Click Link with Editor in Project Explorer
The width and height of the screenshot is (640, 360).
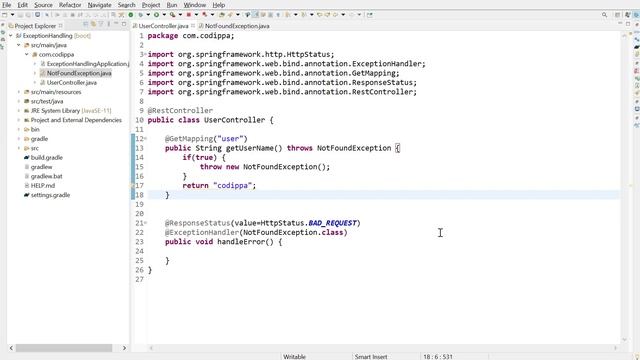[93, 24]
